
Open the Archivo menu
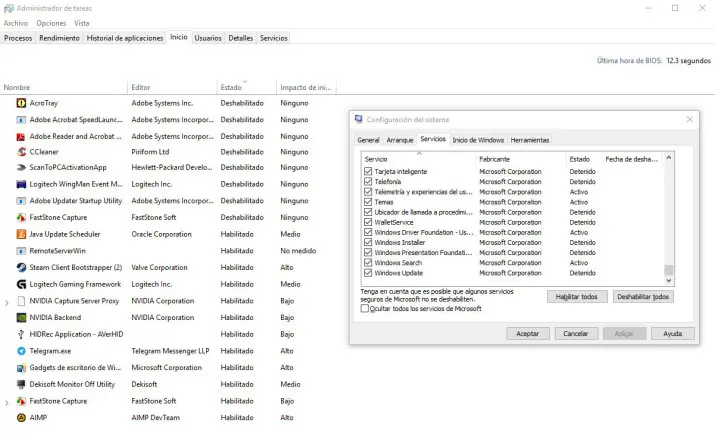click(16, 23)
